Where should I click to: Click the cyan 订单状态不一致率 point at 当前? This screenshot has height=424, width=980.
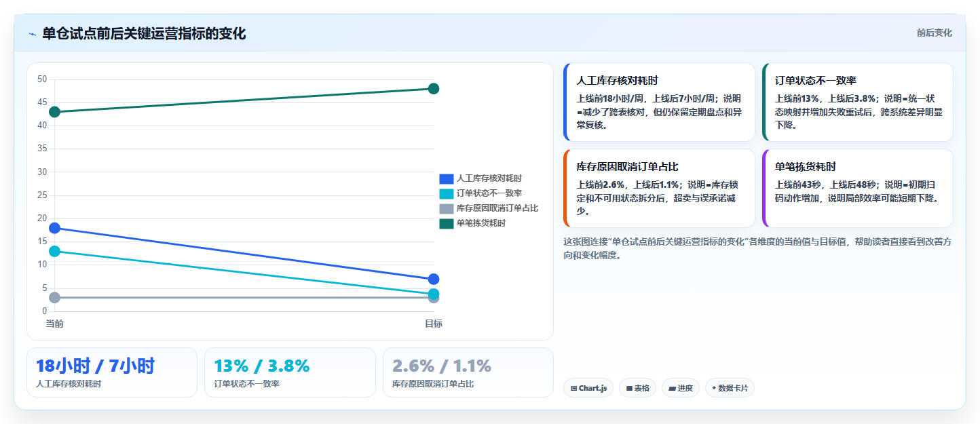(54, 251)
